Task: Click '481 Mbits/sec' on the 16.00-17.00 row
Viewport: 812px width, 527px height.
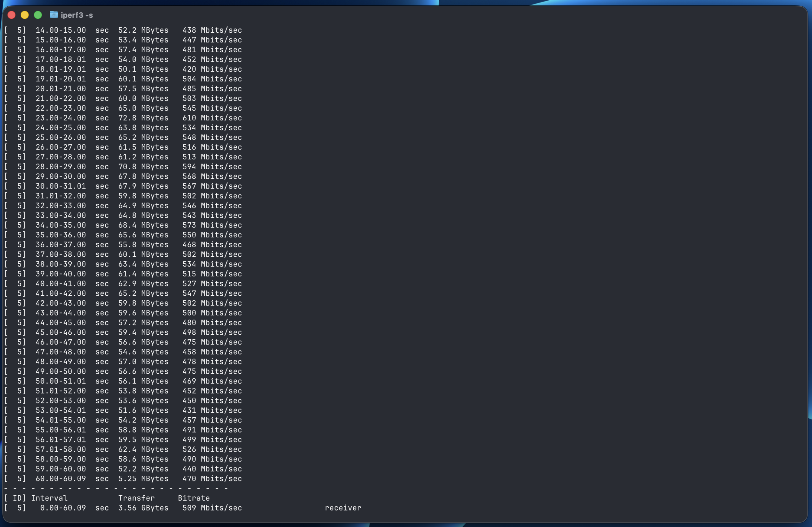Action: click(x=212, y=50)
